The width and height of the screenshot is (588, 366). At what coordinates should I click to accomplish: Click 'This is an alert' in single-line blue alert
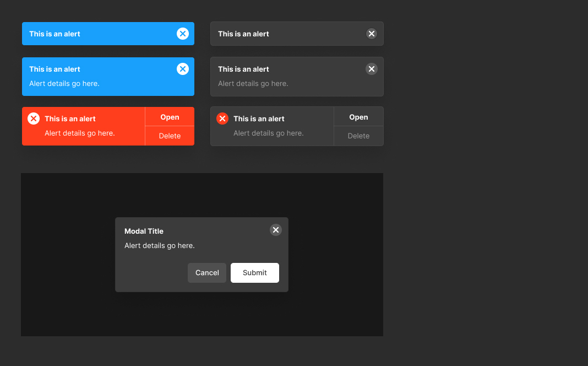pyautogui.click(x=55, y=34)
